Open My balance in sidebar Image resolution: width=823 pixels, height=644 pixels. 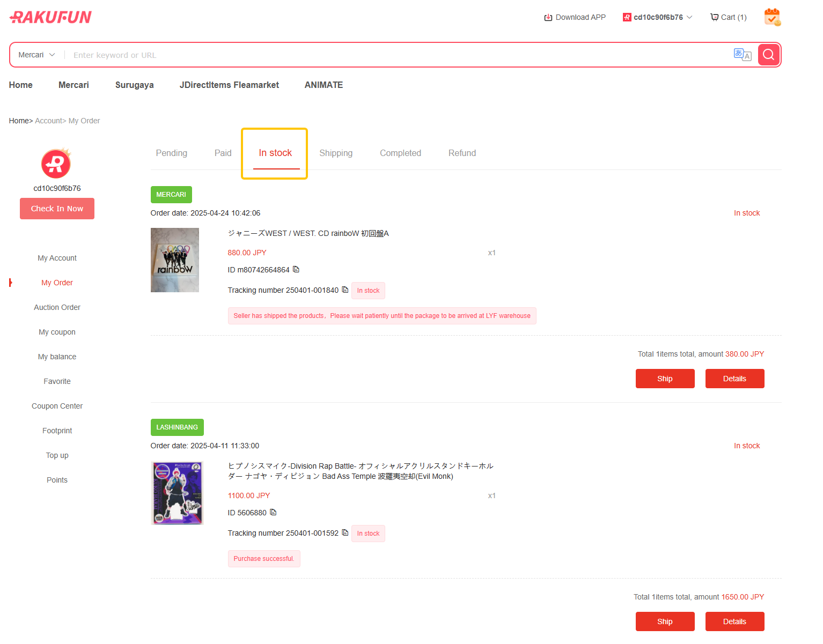pos(57,357)
